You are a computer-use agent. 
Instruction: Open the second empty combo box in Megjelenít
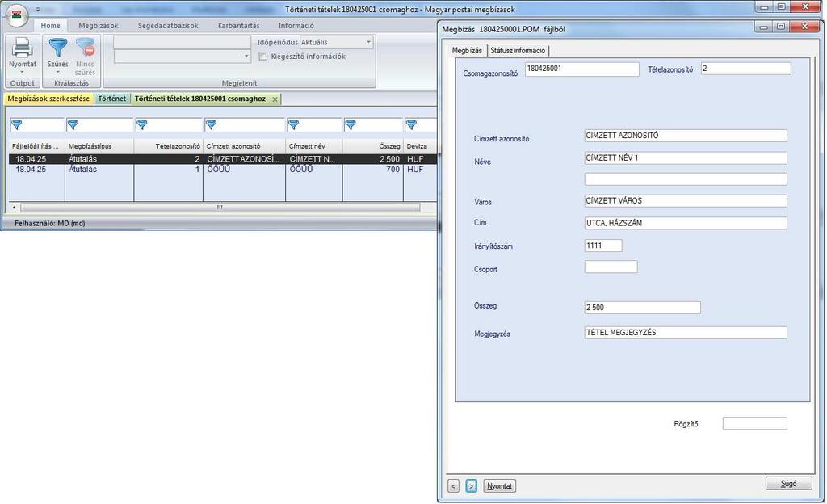point(182,57)
